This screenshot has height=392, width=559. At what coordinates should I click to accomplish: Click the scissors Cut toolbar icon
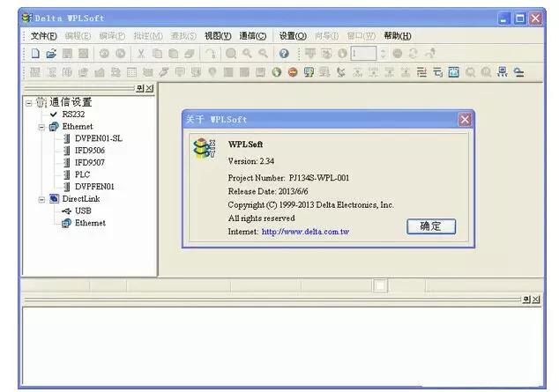point(141,54)
